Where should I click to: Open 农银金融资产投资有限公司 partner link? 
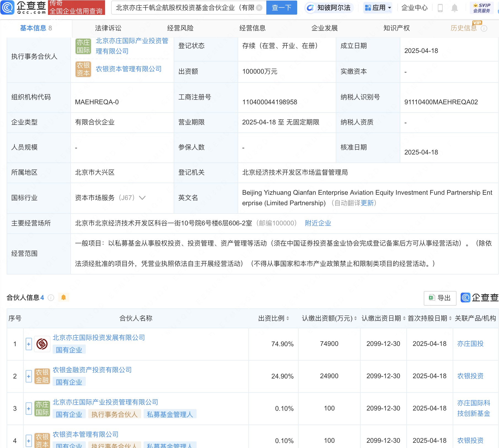pos(92,370)
